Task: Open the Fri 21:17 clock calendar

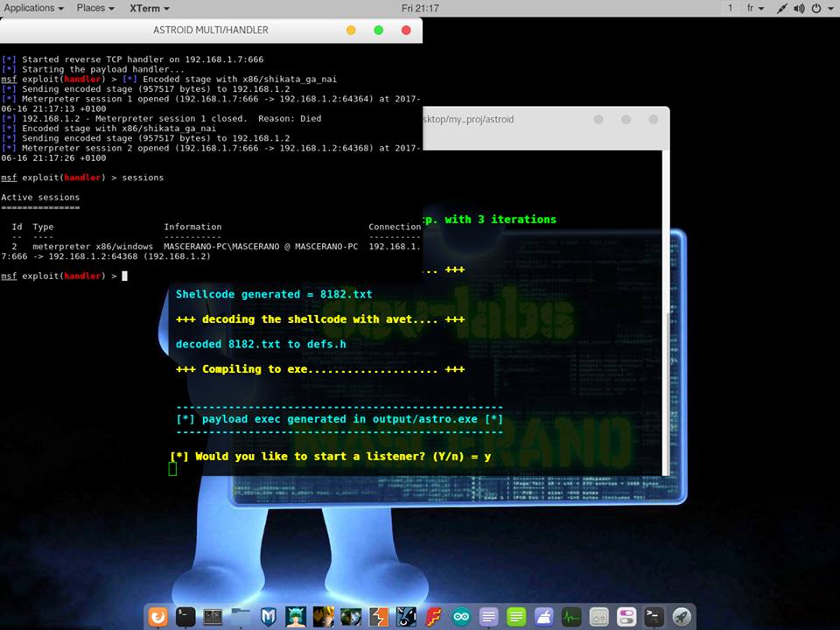Action: tap(420, 9)
